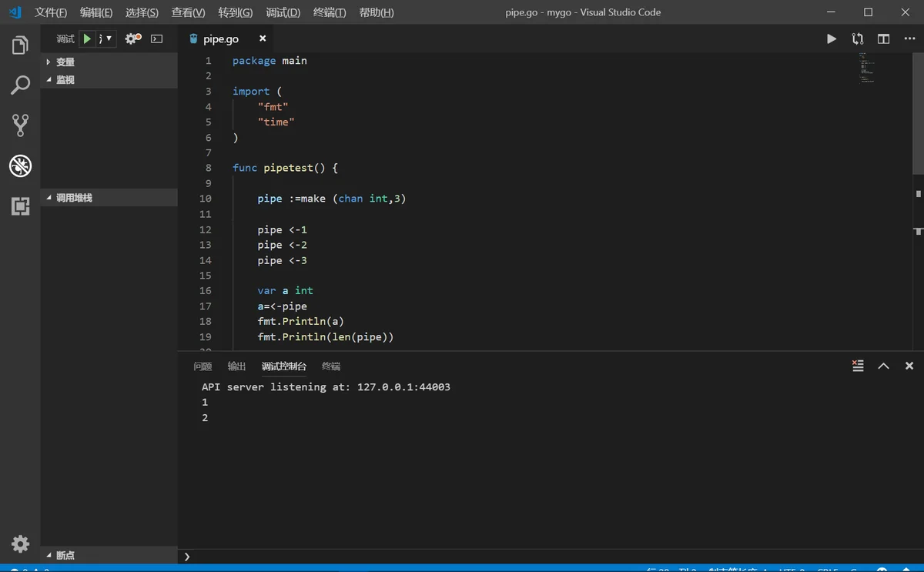Click the 'API server listening at' console line
Screen dimensions: 924x572
[326, 386]
